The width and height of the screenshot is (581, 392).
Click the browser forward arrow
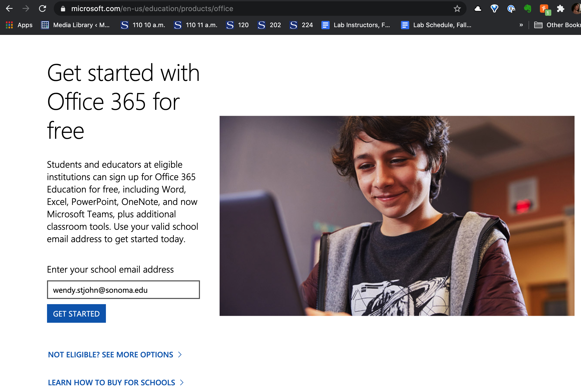26,9
